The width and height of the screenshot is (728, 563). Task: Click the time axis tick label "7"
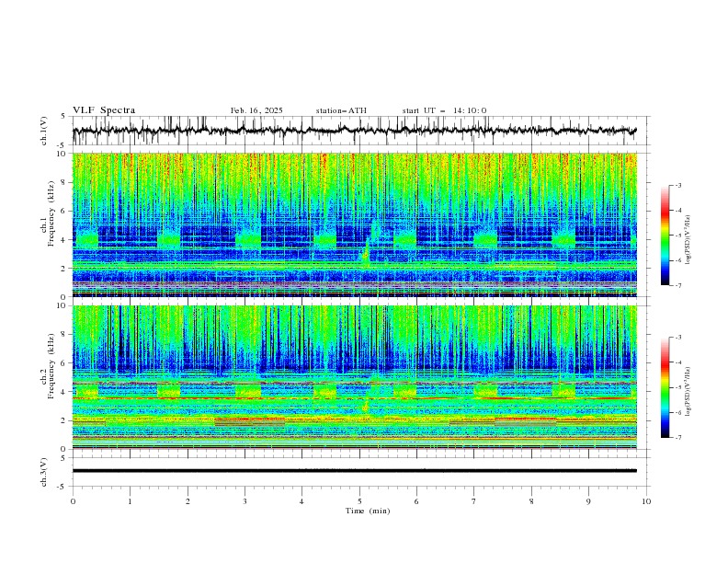click(474, 501)
